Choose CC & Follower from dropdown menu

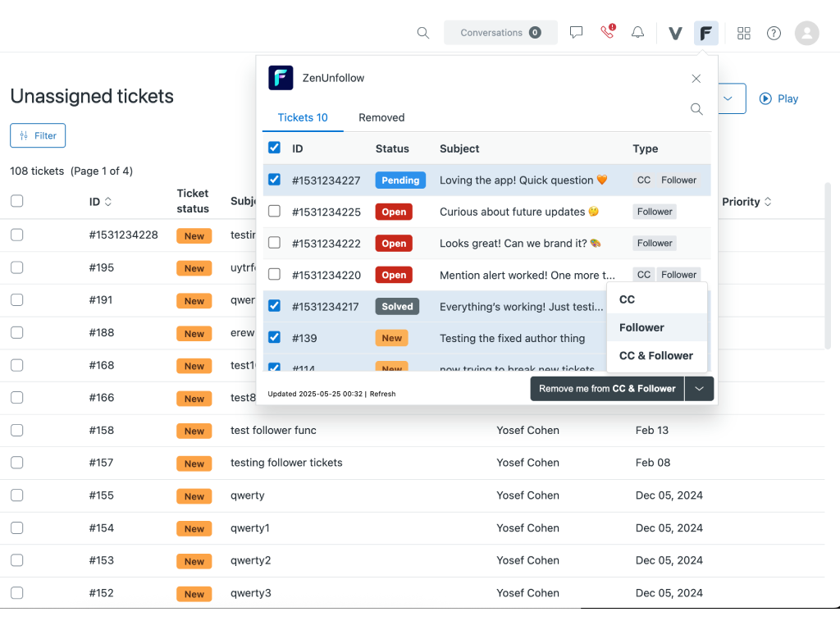655,356
